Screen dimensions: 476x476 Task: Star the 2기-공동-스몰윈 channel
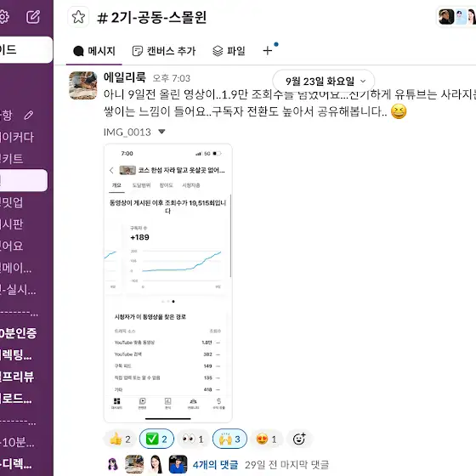(x=78, y=17)
